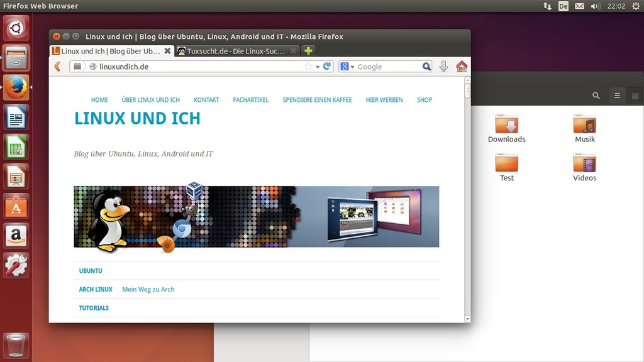Click the search magnifier in the file manager
The image size is (644, 362).
point(596,96)
